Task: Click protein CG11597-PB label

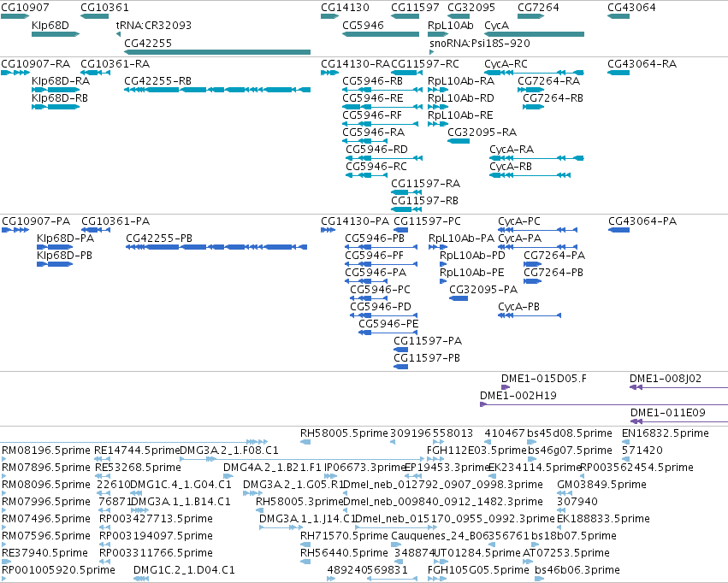Action: click(x=427, y=357)
